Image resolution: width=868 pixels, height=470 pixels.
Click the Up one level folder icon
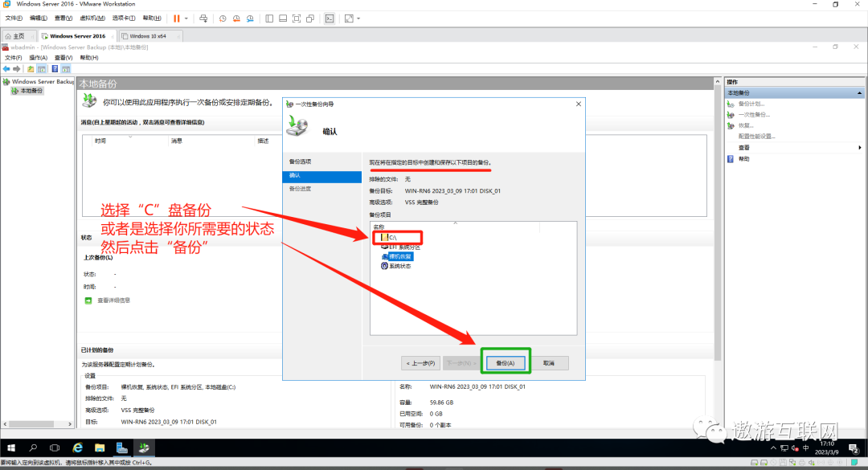pos(31,69)
